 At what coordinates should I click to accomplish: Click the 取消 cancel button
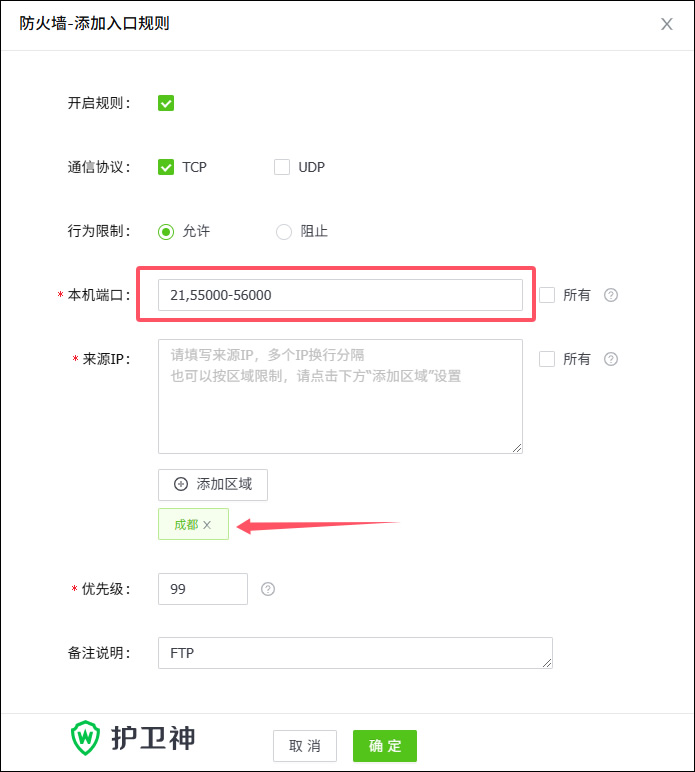[x=305, y=746]
